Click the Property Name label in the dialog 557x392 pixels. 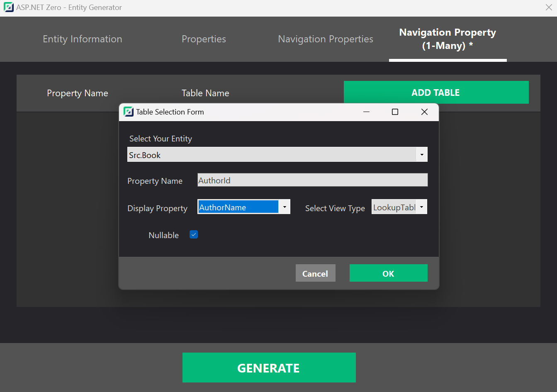click(x=155, y=181)
